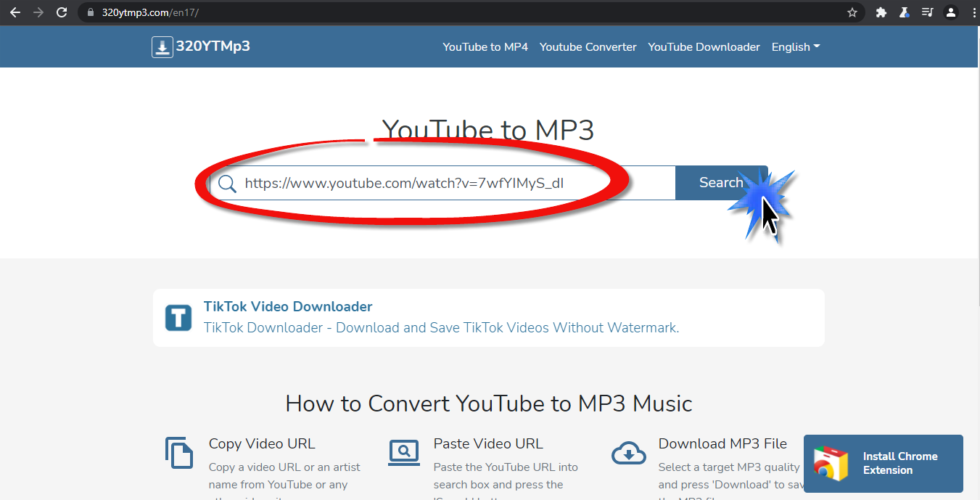This screenshot has height=500, width=980.
Task: Open the media controls playlist icon
Action: tap(927, 12)
